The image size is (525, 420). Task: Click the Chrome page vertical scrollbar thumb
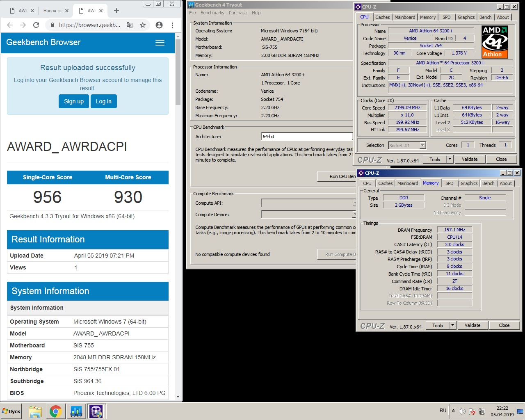178,72
